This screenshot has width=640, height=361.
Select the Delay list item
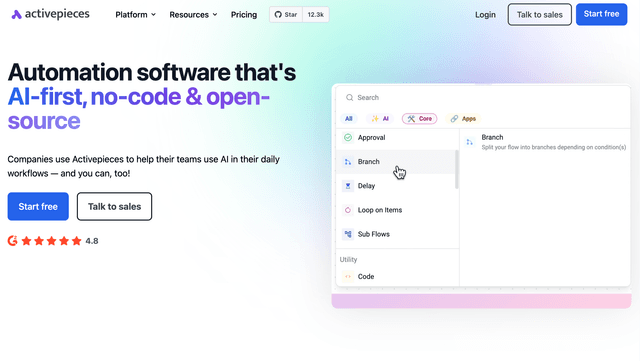(396, 186)
